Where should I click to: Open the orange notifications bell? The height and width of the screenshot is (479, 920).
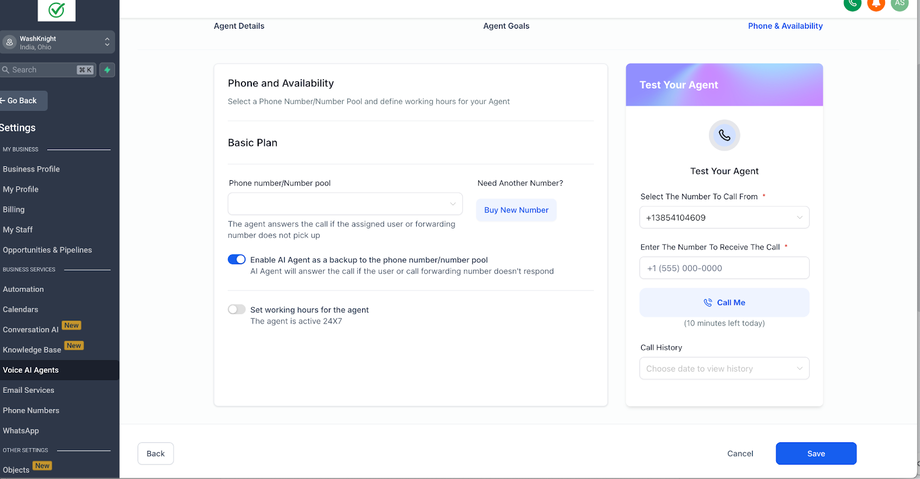(x=876, y=4)
